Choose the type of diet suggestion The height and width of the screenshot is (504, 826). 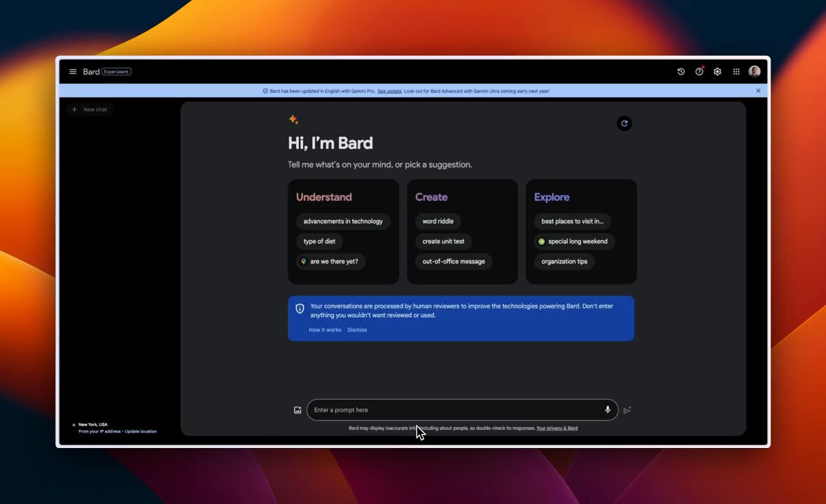319,241
